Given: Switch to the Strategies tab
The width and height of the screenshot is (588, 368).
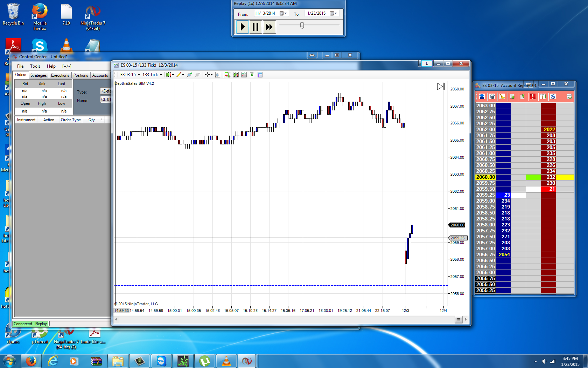Looking at the screenshot, I should [38, 75].
